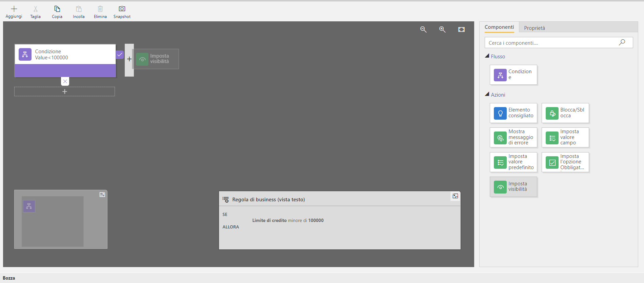Click the Limite di credito text

pos(269,220)
